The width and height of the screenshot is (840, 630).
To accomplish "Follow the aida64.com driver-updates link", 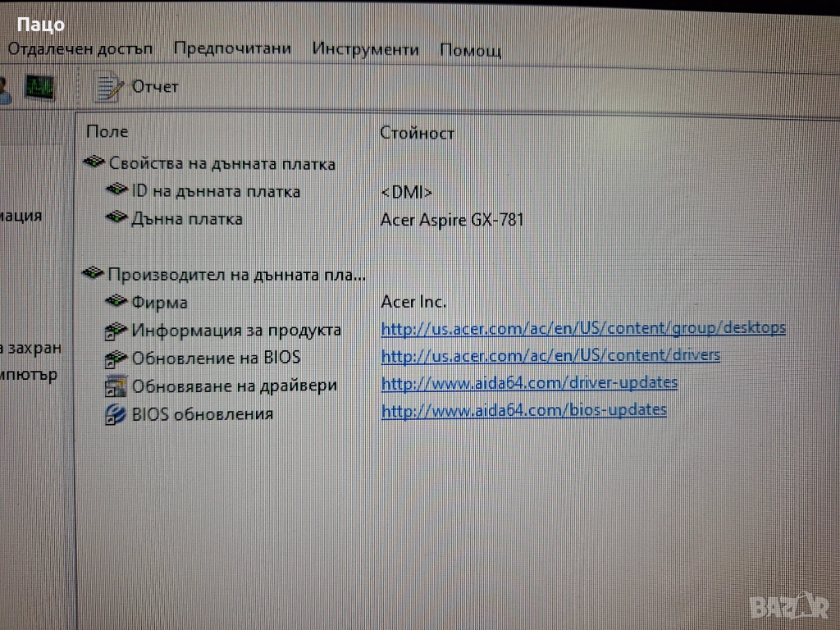I will 529,382.
